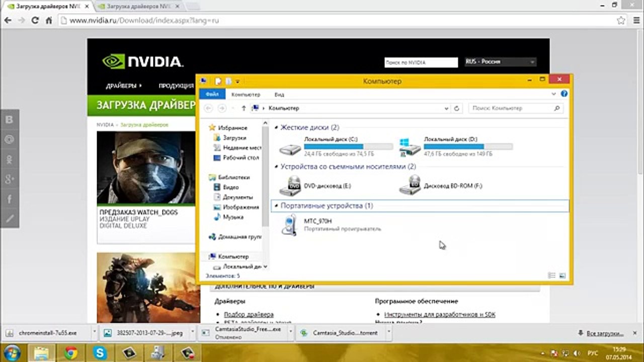Viewport: 644px width, 362px height.
Task: Collapse Устройства со съемными носителями group
Action: [x=277, y=166]
